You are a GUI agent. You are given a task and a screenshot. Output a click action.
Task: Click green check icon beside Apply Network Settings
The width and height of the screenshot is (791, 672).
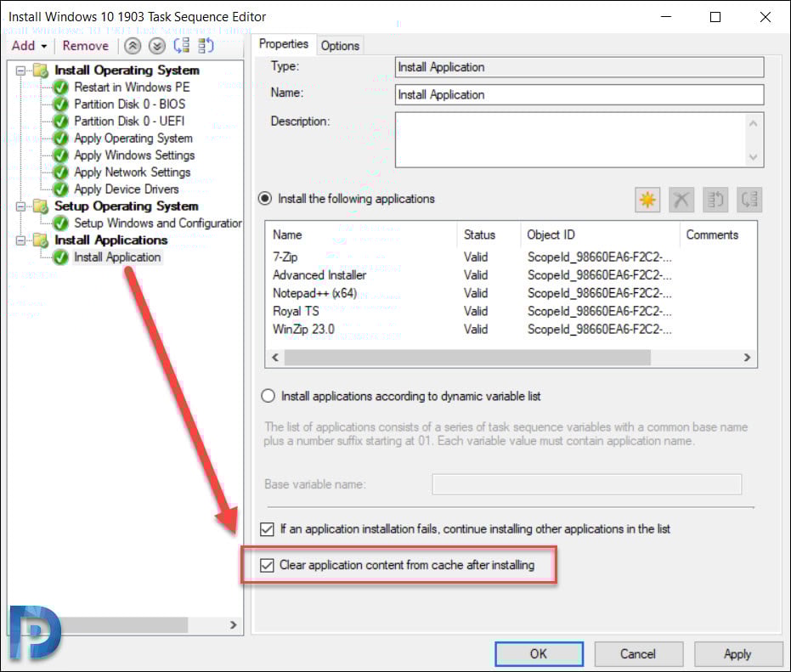60,172
